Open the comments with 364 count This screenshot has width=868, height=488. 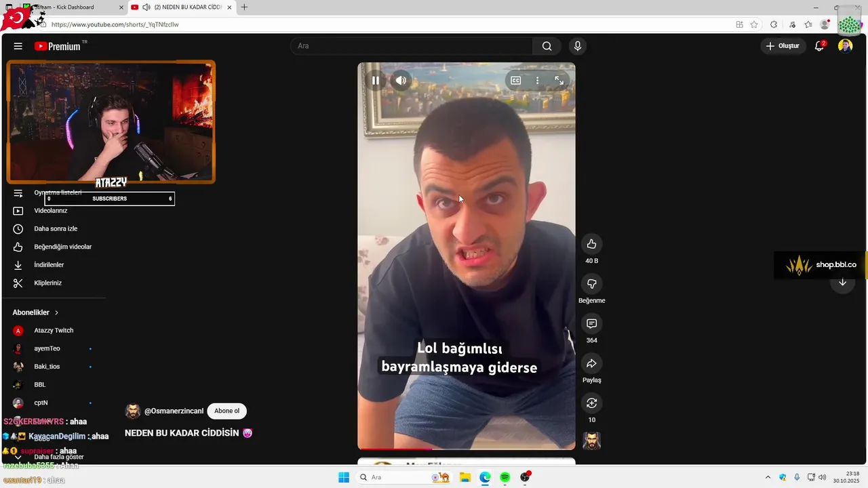click(591, 324)
